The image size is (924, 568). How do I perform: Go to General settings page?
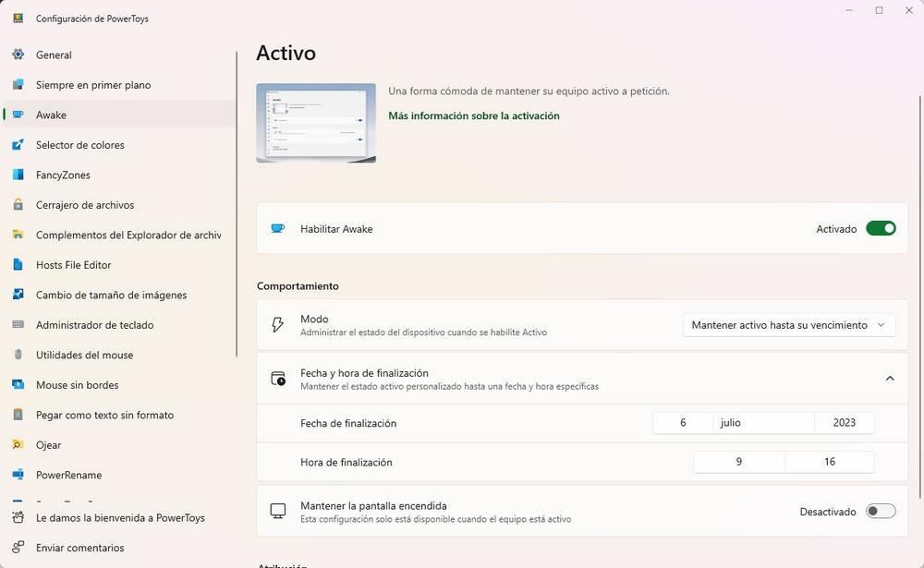[x=119, y=54]
